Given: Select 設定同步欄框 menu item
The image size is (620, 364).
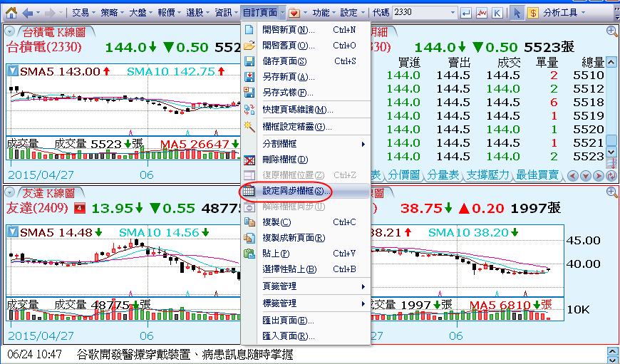Looking at the screenshot, I should (x=295, y=191).
